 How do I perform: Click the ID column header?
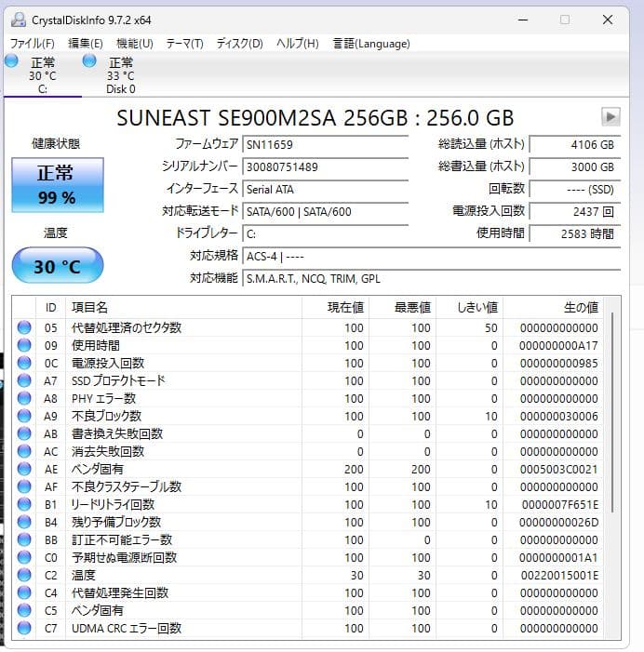coord(51,308)
